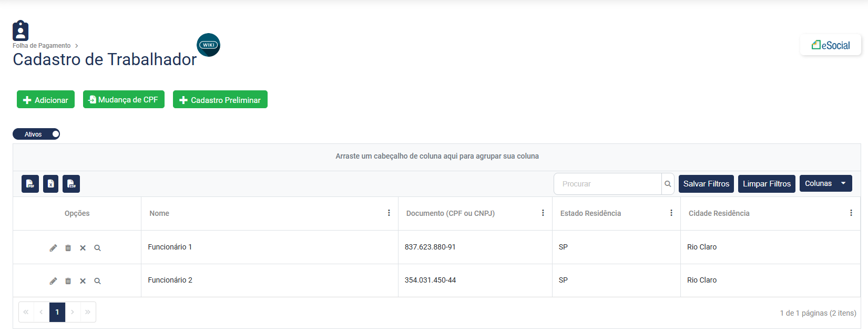Click the search magnifier beside Procurar
This screenshot has height=333, width=868.
[x=668, y=184]
